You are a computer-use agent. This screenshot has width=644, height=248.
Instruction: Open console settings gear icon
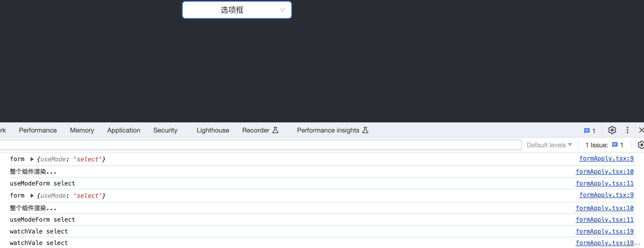coord(641,145)
